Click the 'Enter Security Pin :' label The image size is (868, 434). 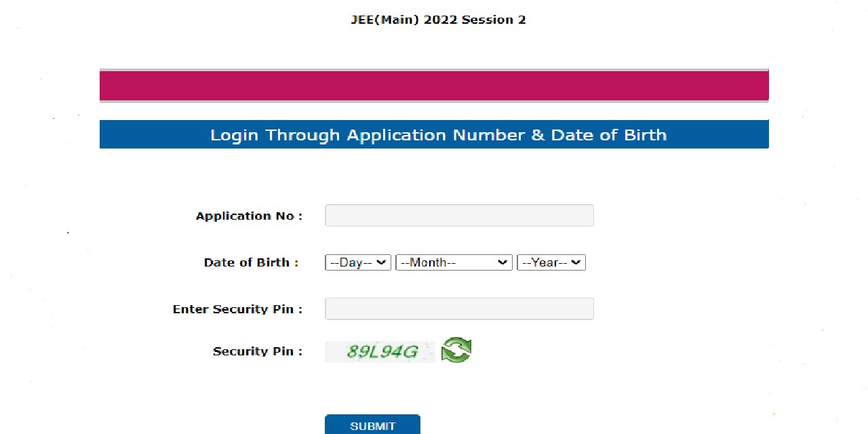pyautogui.click(x=237, y=309)
